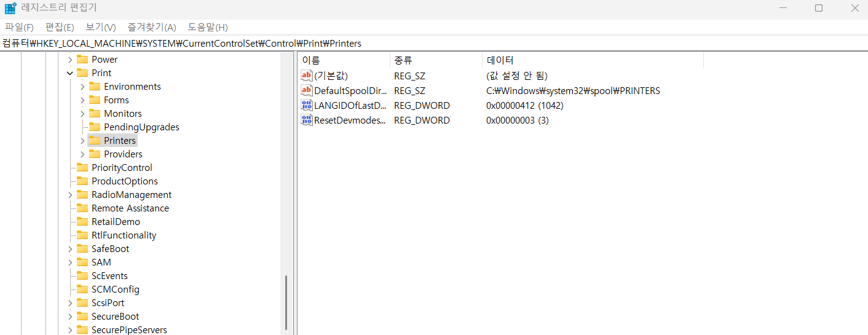Select the PendingUpgrades tree key
This screenshot has width=868, height=335.
141,127
